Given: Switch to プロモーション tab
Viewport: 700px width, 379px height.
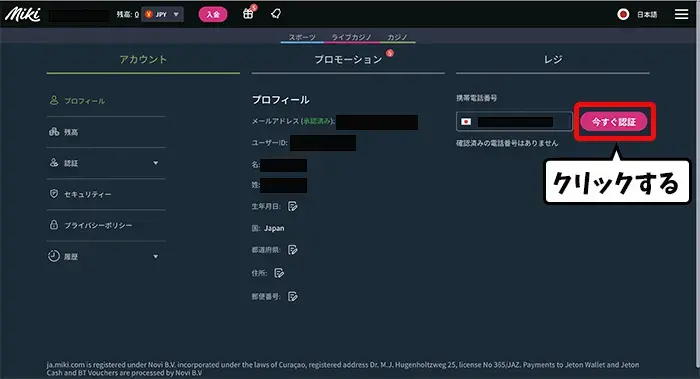Looking at the screenshot, I should pyautogui.click(x=348, y=59).
